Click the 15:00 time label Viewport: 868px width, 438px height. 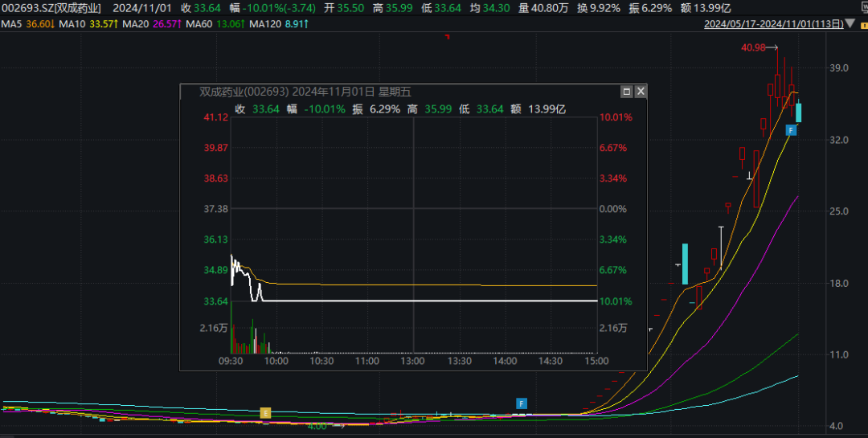[x=596, y=361]
